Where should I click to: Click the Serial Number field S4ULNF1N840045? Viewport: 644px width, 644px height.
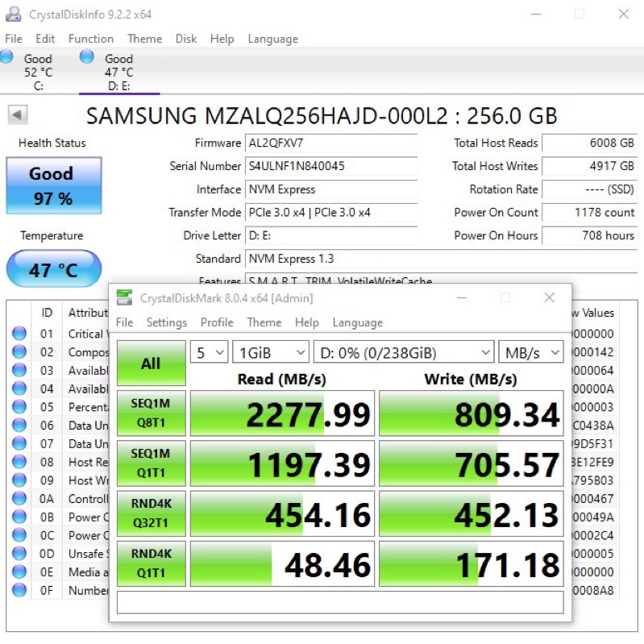point(331,166)
